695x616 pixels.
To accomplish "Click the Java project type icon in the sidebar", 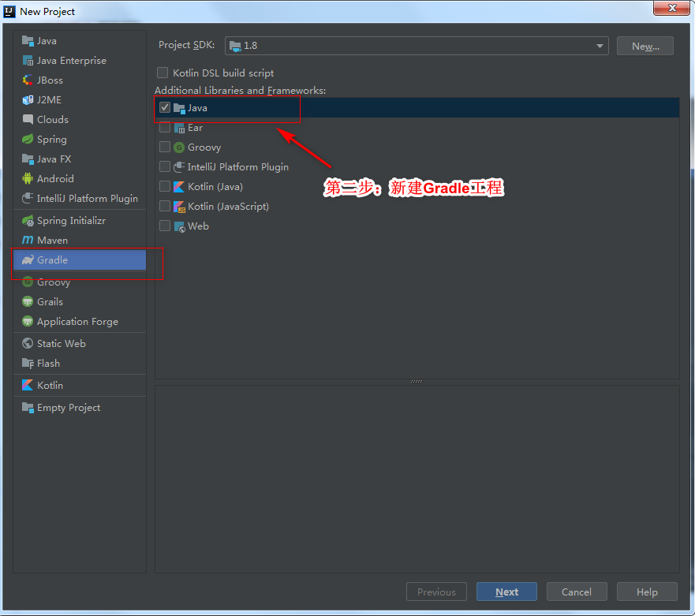I will click(28, 41).
